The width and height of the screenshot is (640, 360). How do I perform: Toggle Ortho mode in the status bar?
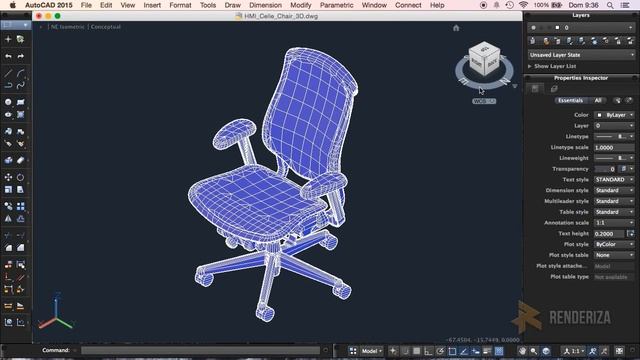[428, 351]
